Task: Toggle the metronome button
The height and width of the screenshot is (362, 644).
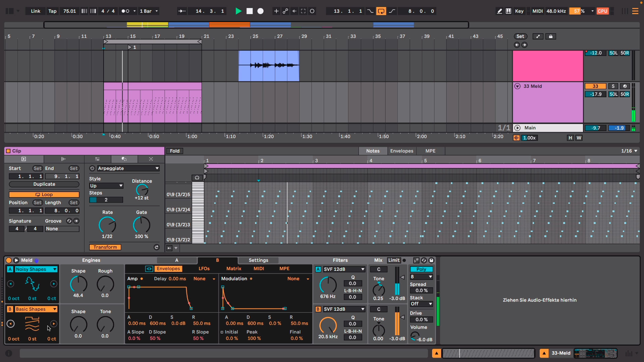Action: [125, 11]
